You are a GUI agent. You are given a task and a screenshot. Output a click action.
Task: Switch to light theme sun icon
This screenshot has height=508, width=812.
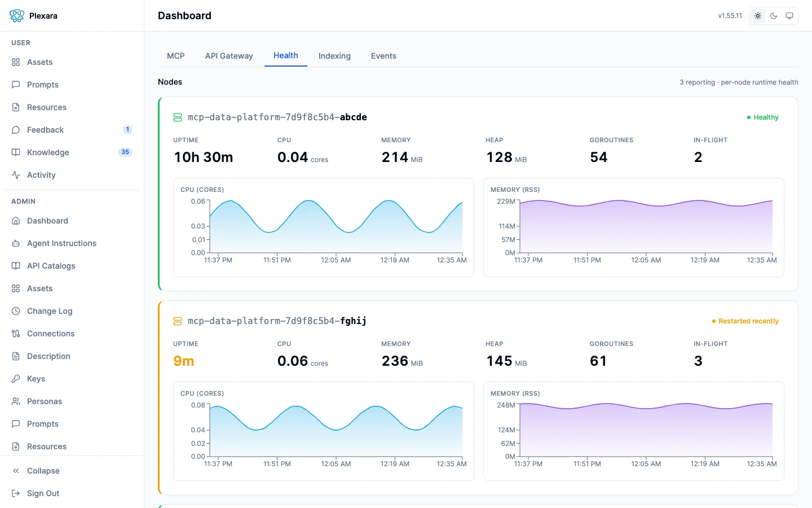(758, 16)
